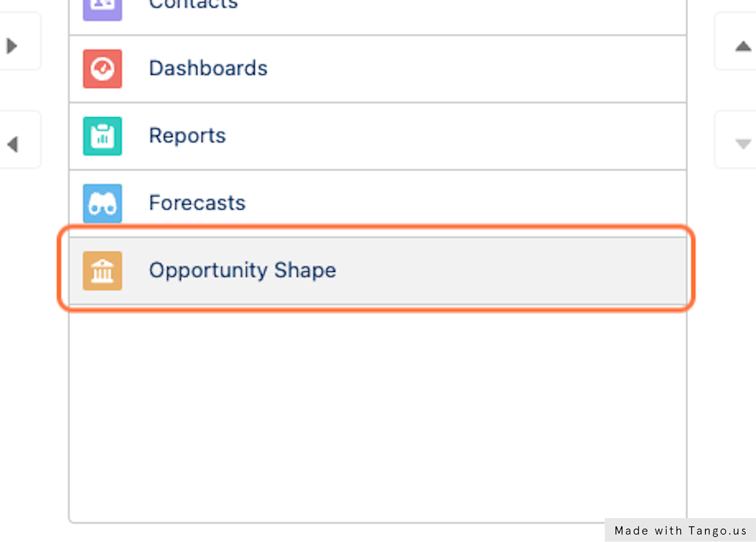Click the Reports clipboard chart icon
Viewport: 756px width, 542px height.
click(102, 136)
